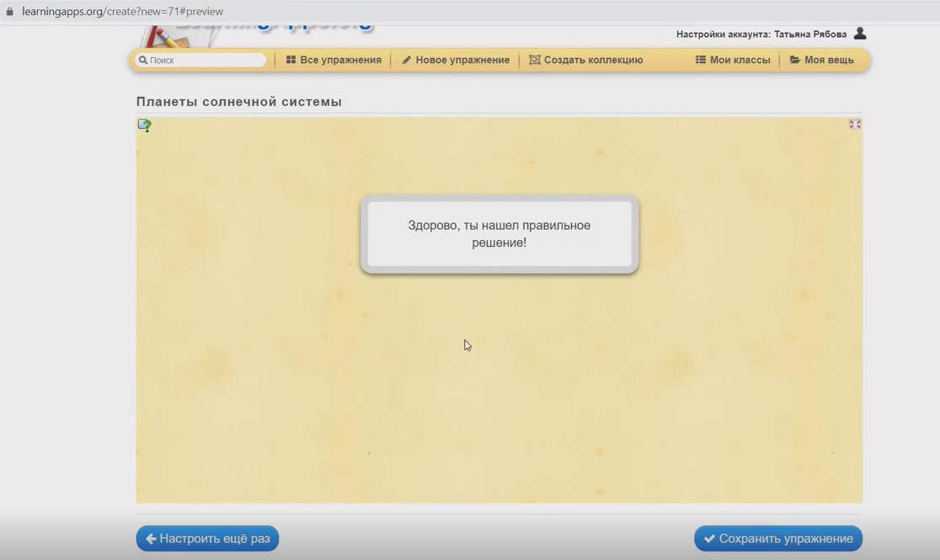The width and height of the screenshot is (940, 560).
Task: Click the user profile silhouette icon
Action: point(859,34)
